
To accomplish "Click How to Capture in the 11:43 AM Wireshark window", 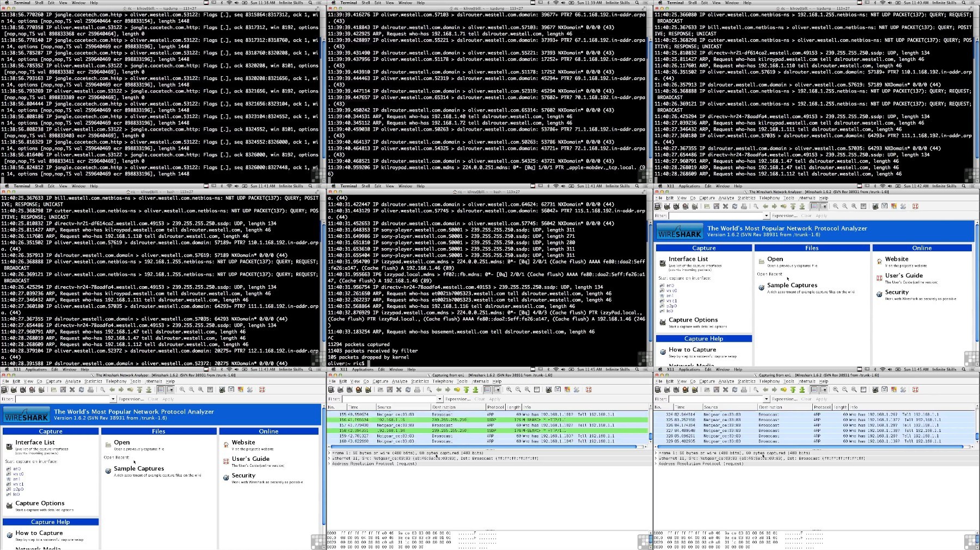I will pyautogui.click(x=39, y=533).
